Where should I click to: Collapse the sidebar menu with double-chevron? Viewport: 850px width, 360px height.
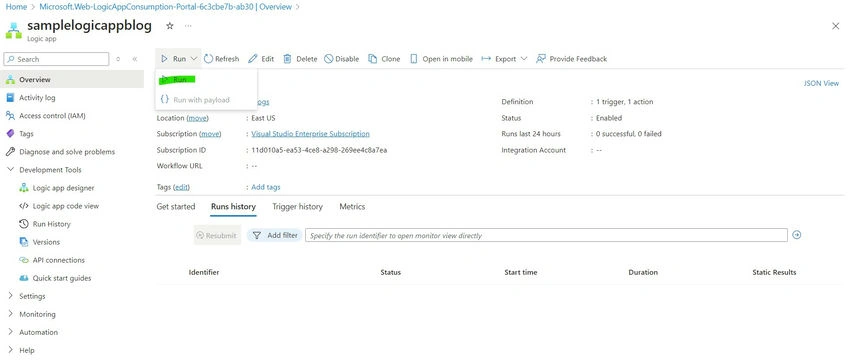[x=135, y=59]
